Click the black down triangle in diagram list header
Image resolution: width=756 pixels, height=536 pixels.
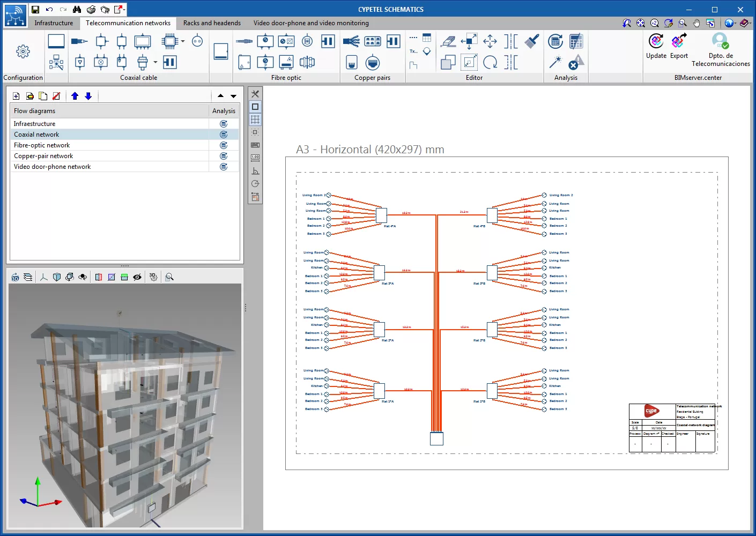pyautogui.click(x=234, y=96)
